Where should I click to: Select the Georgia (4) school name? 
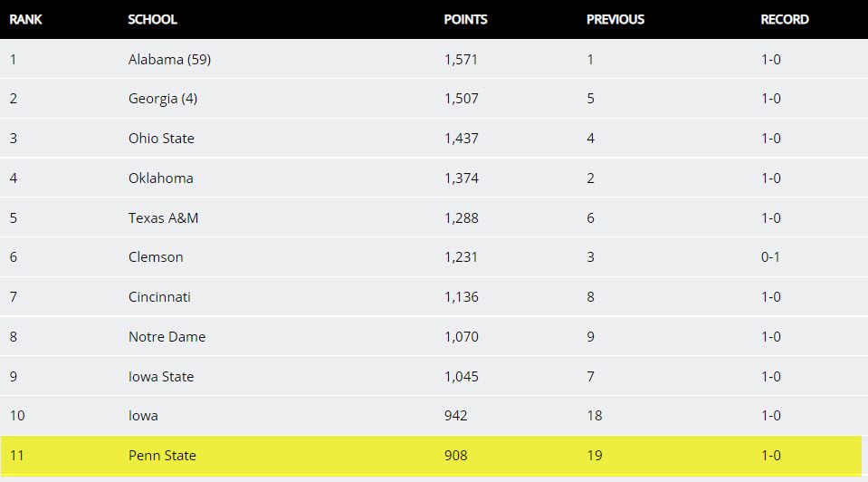point(163,99)
